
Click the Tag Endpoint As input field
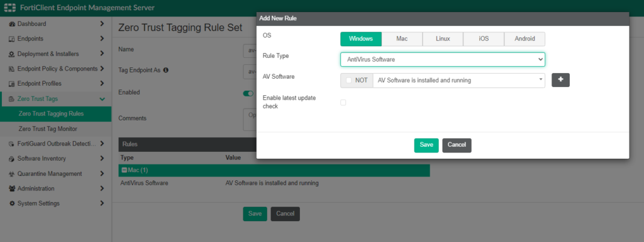pos(250,72)
